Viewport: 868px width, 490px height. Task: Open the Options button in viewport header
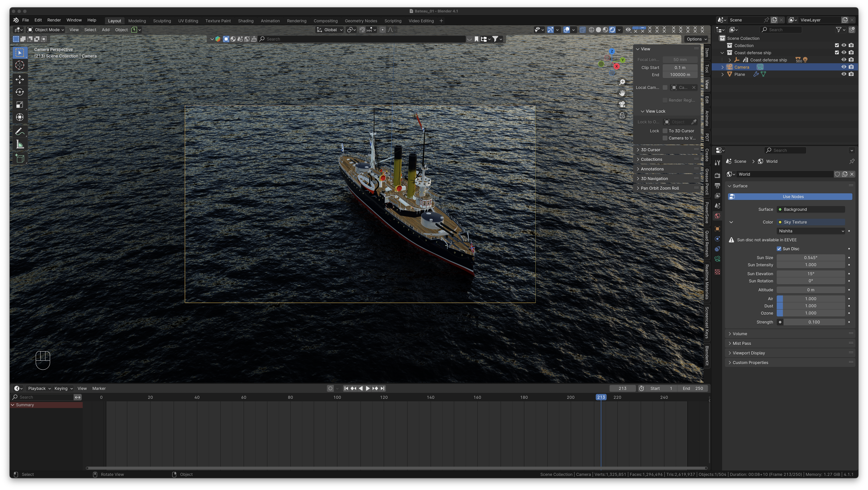696,39
